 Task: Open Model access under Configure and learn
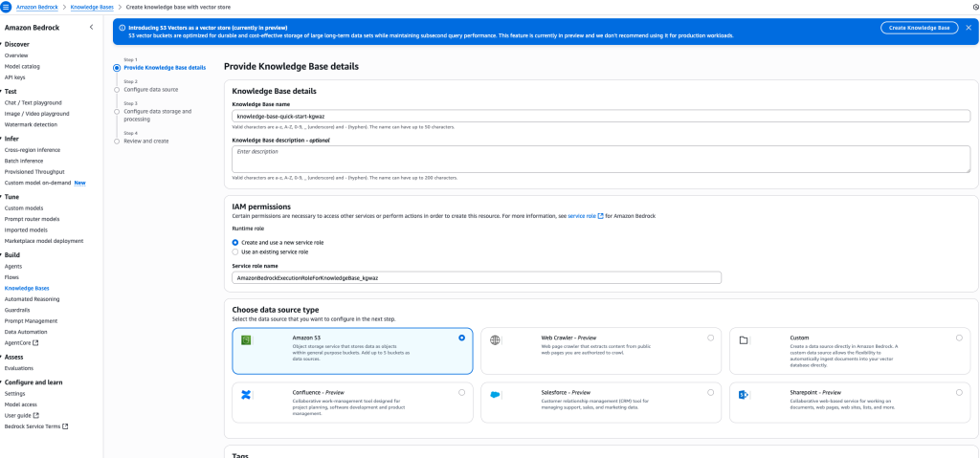[21, 404]
